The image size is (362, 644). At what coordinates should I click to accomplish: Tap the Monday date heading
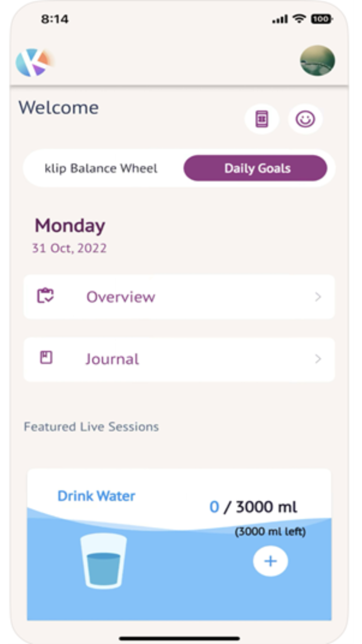click(x=70, y=226)
